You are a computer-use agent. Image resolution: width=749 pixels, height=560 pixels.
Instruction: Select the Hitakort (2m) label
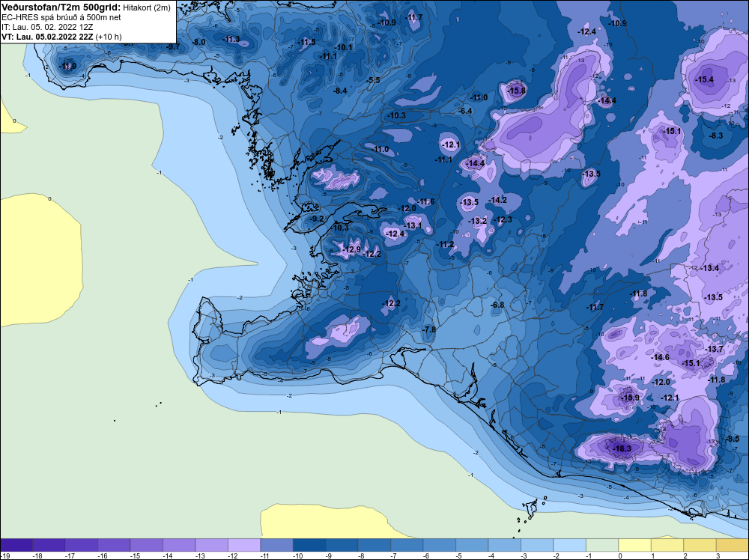point(147,7)
